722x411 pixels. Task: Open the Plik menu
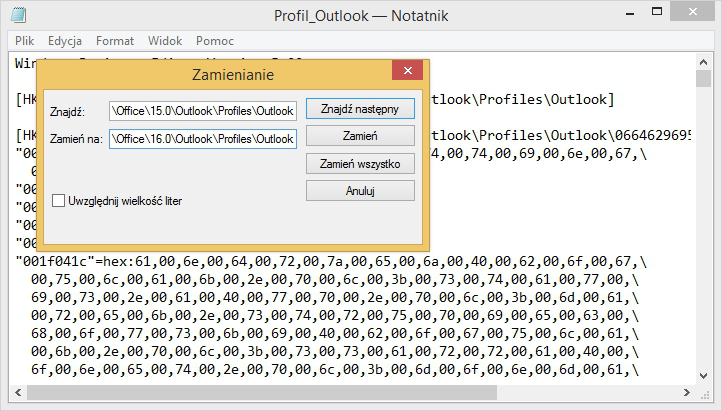24,41
